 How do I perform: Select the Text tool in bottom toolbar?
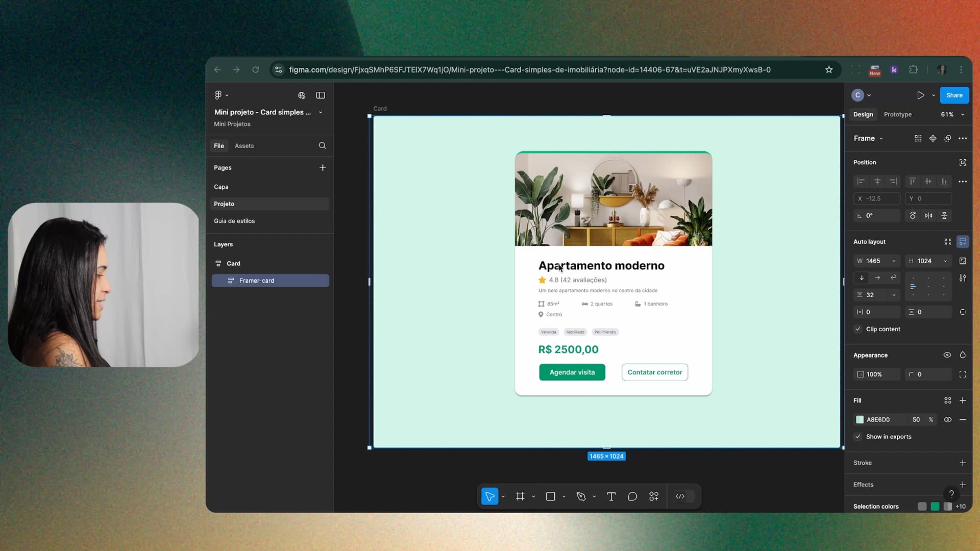click(x=611, y=496)
